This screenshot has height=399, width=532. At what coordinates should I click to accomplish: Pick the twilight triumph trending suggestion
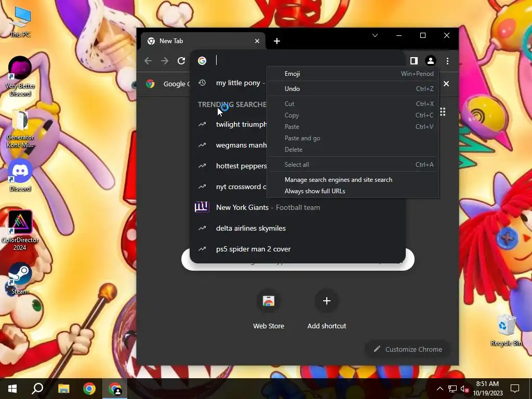(229, 124)
